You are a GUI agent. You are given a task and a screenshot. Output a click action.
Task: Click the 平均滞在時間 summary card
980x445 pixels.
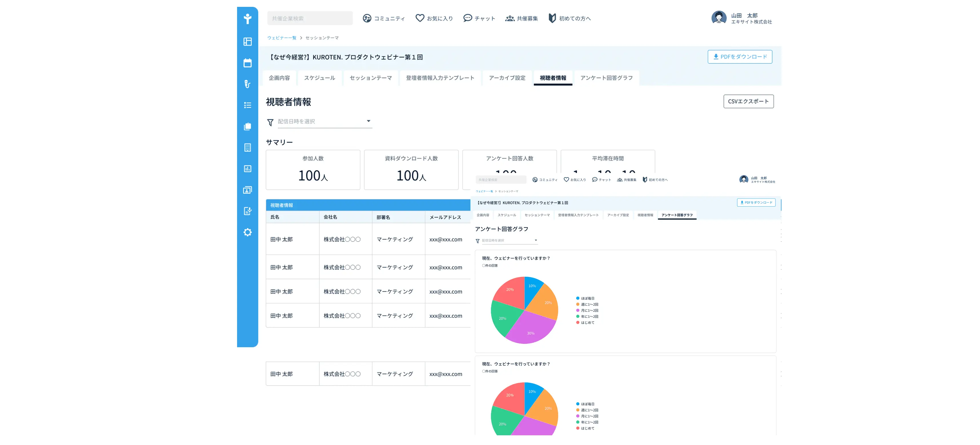click(608, 161)
